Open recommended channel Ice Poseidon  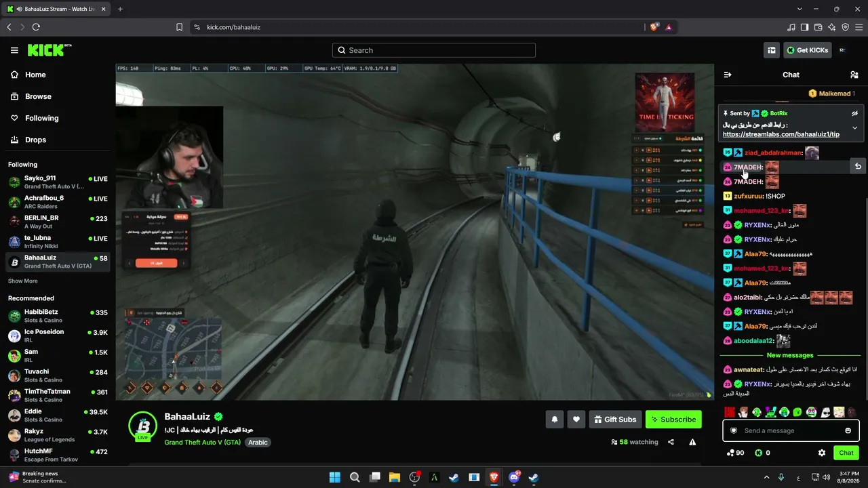tap(58, 335)
